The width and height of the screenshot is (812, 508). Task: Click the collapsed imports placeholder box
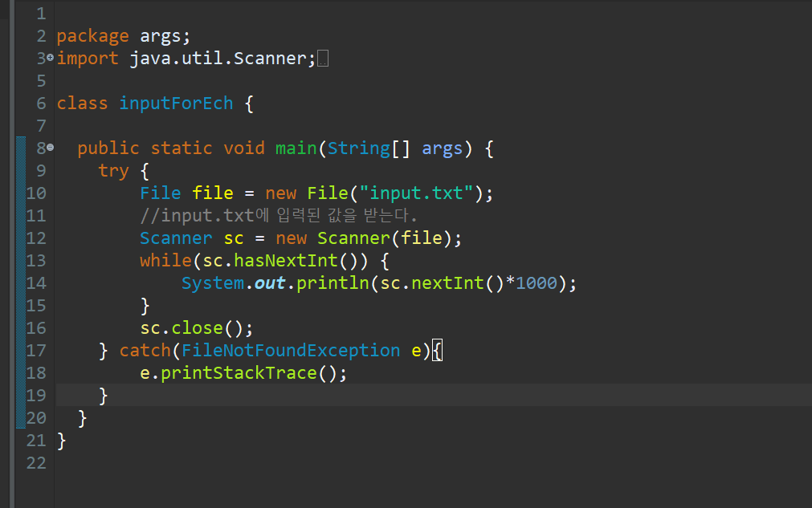(x=323, y=59)
